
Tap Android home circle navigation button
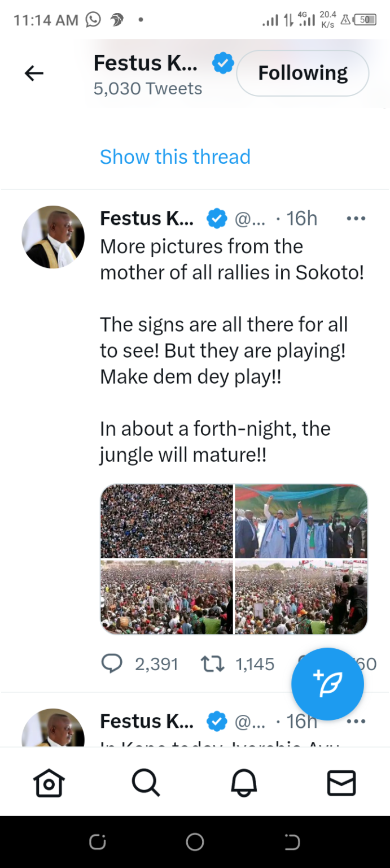(x=195, y=842)
